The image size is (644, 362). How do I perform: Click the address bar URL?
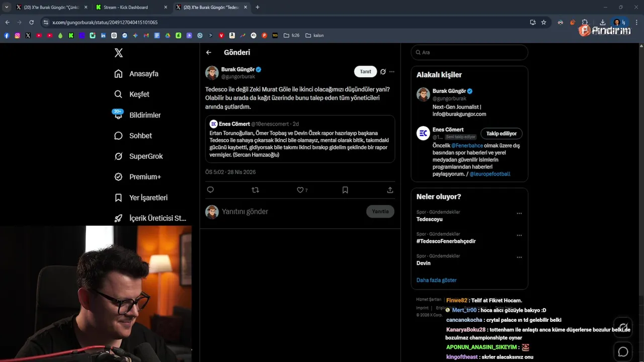pos(105,22)
